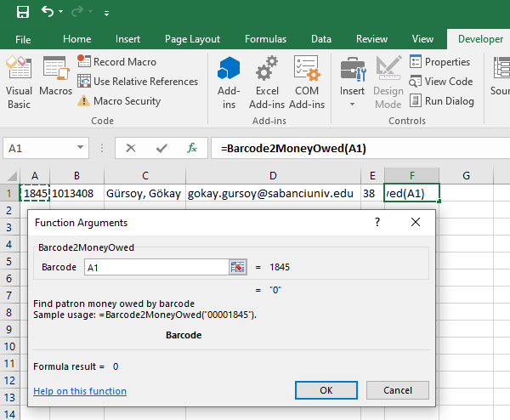Select row 1 header
This screenshot has height=420, width=510.
[x=9, y=193]
